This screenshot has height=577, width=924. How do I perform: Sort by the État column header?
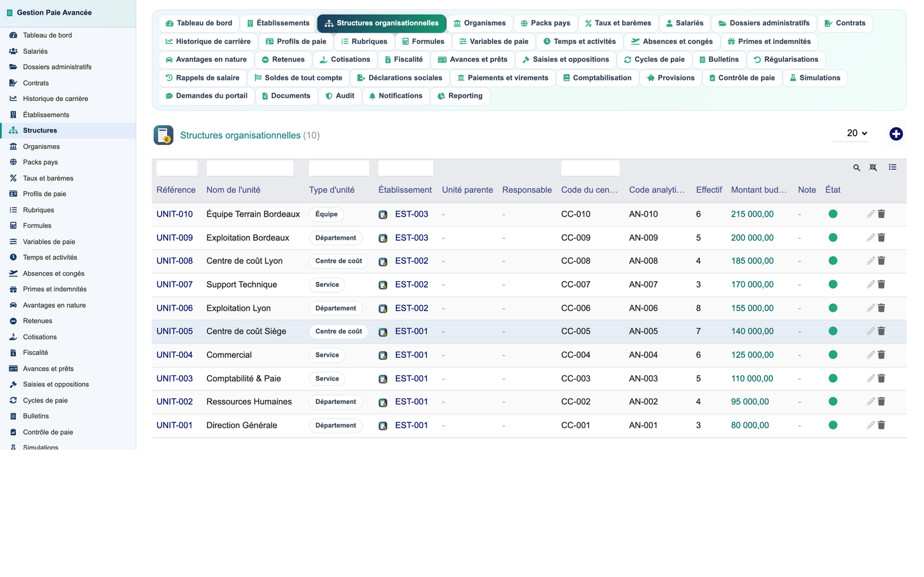(x=833, y=190)
